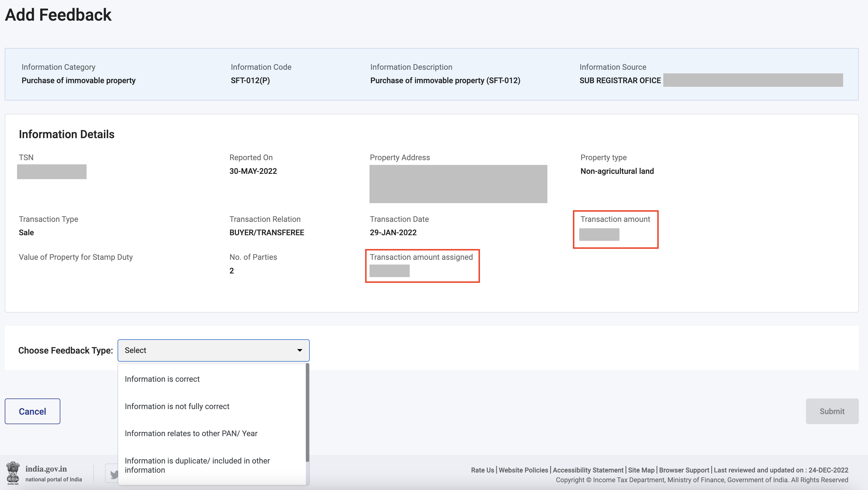Screen dimensions: 868x490
Task: Select 'Information is duplicate/ included in other information'
Action: click(197, 465)
